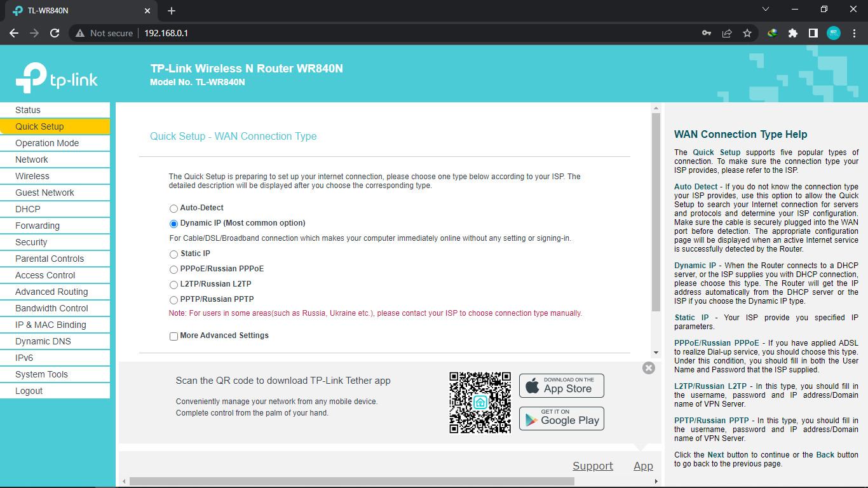Open the IPv6 menu

point(55,358)
